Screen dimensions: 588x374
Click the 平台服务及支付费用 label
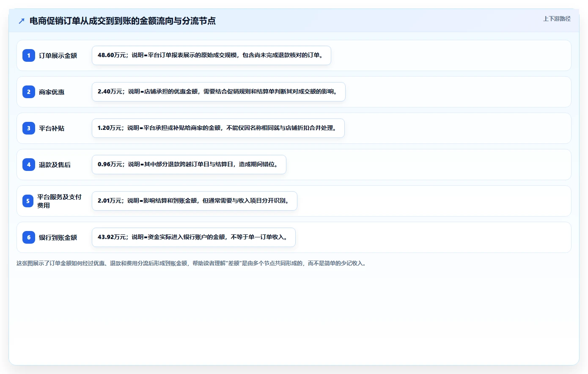59,201
